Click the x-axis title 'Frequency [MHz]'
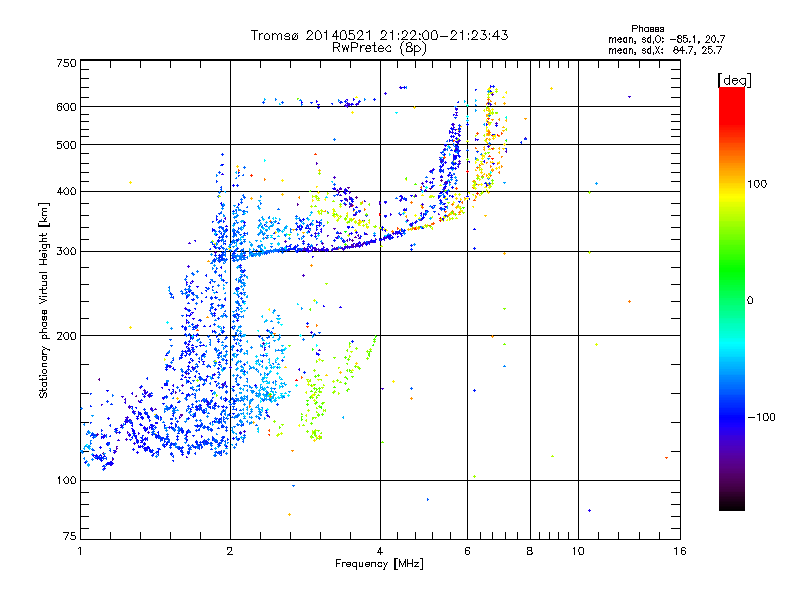The image size is (800, 600). point(379,564)
